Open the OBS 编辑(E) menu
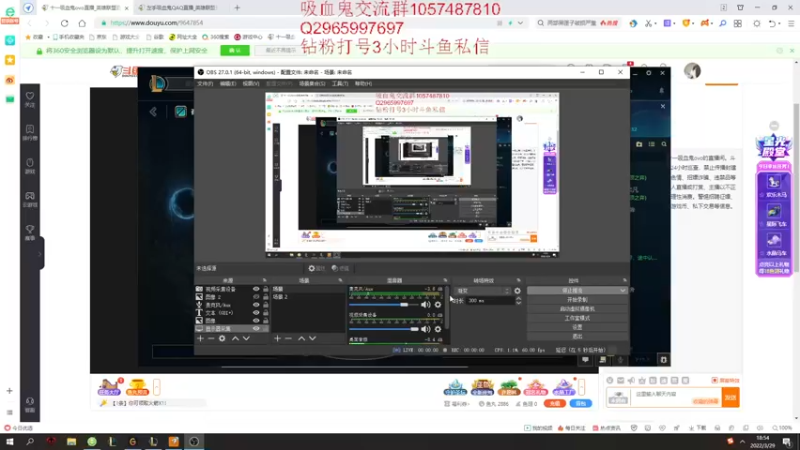Screen dimensions: 800x450 point(228,84)
